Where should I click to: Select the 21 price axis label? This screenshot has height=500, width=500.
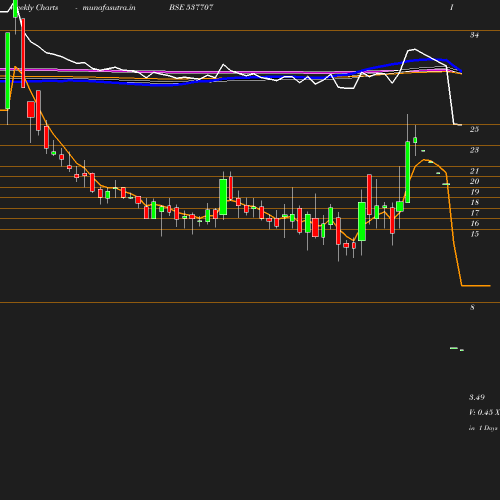[x=474, y=171]
